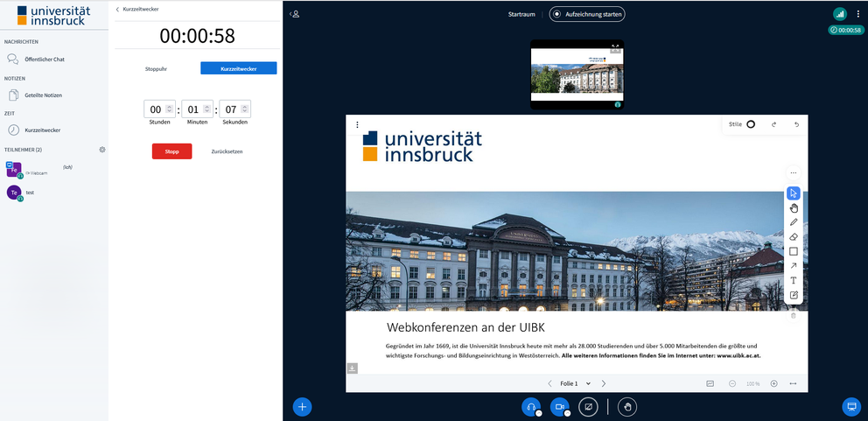Open more tools ellipsis button
The width and height of the screenshot is (868, 421).
point(794,172)
